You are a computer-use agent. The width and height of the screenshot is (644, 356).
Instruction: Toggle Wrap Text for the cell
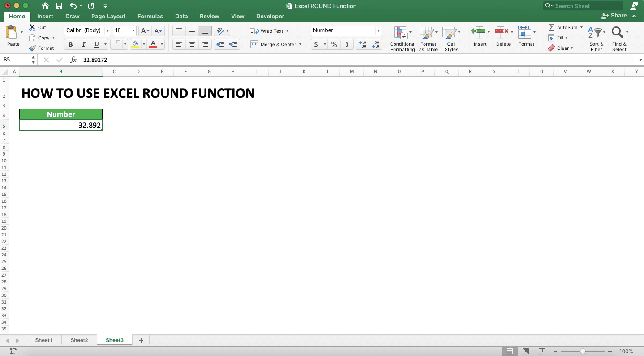[x=269, y=31]
